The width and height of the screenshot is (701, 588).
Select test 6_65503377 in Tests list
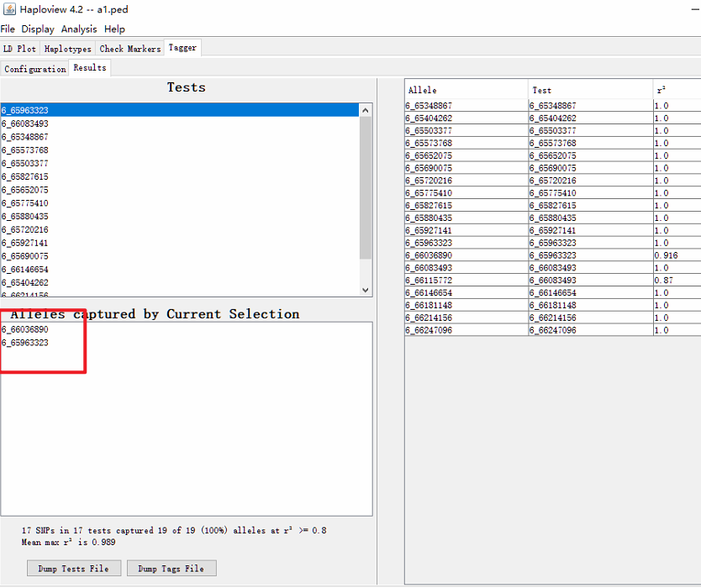coord(180,163)
